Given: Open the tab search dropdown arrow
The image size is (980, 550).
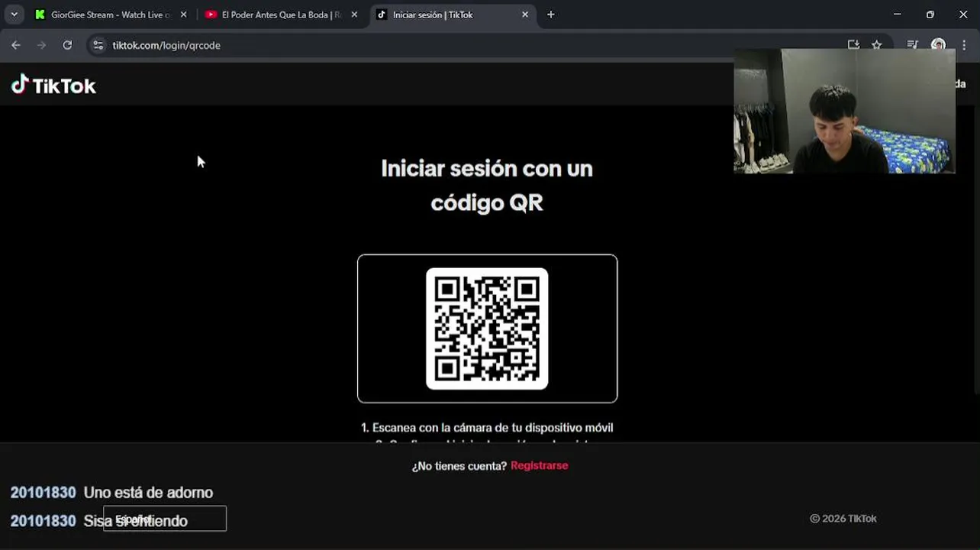Looking at the screenshot, I should [x=14, y=15].
